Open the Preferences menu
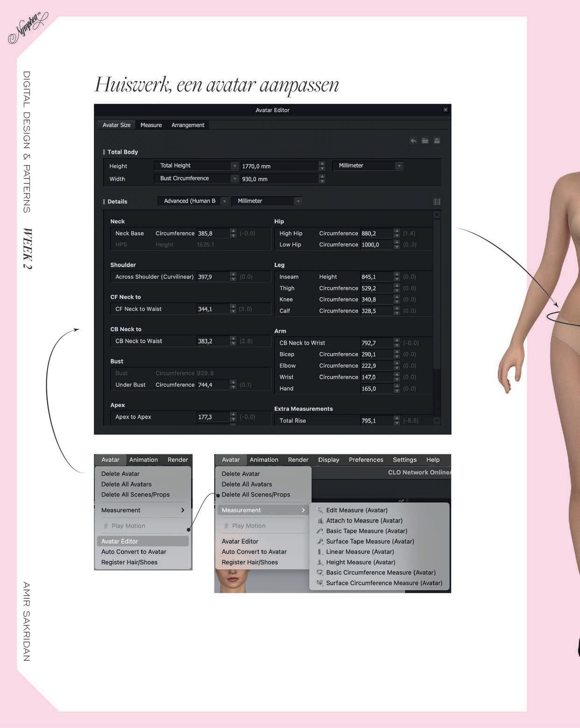 (x=366, y=460)
